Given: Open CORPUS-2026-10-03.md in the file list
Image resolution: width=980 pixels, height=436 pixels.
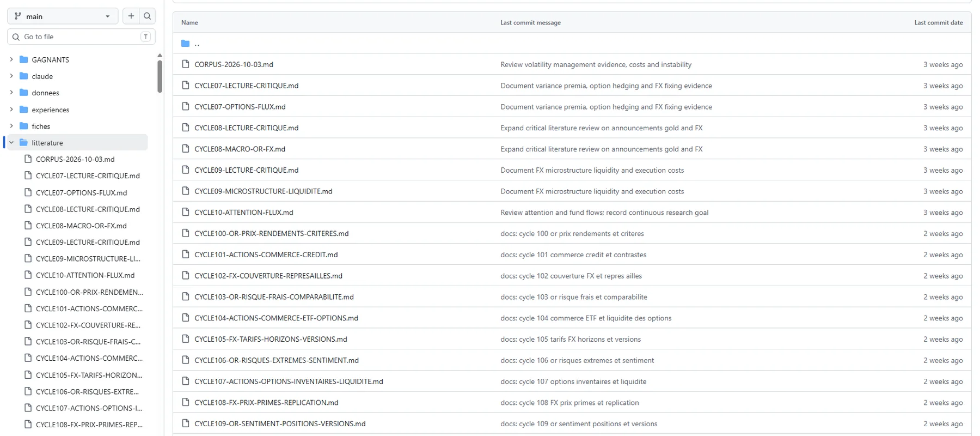Looking at the screenshot, I should pyautogui.click(x=234, y=64).
